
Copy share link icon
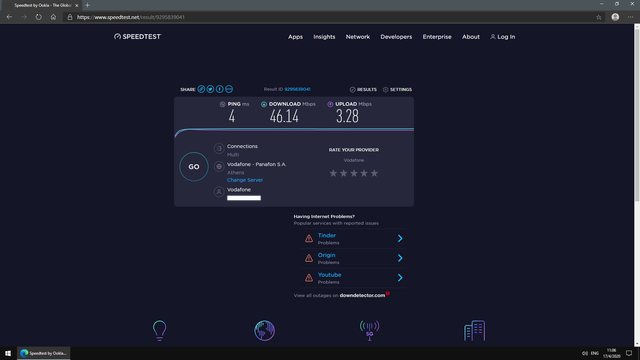[x=201, y=89]
